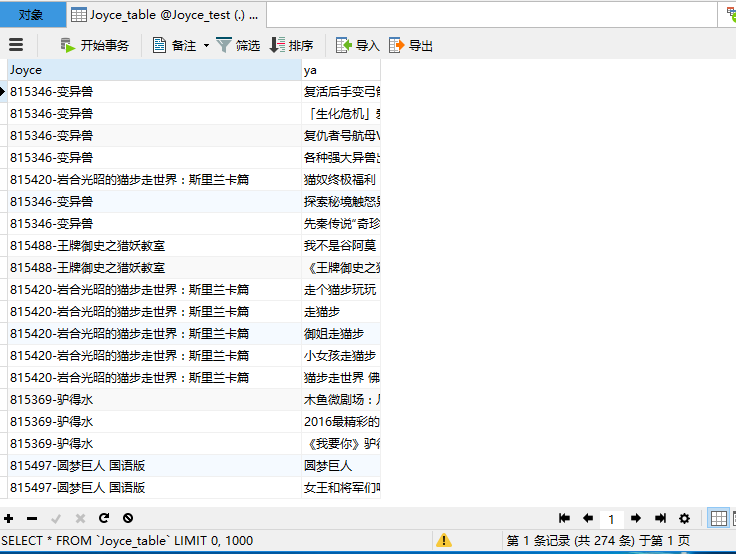The height and width of the screenshot is (554, 736).
Task: Delete the record with minus icon
Action: tap(32, 518)
